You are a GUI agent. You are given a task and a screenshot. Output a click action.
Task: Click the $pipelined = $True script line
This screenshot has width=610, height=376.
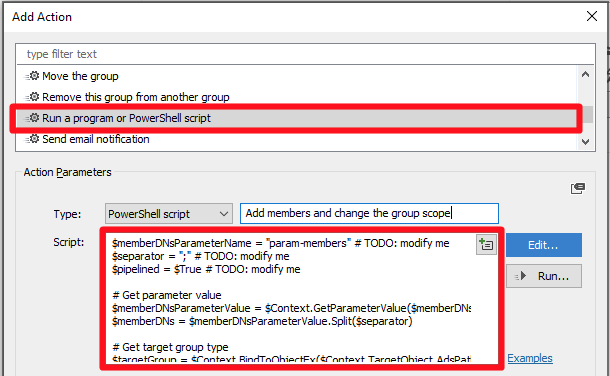[206, 269]
